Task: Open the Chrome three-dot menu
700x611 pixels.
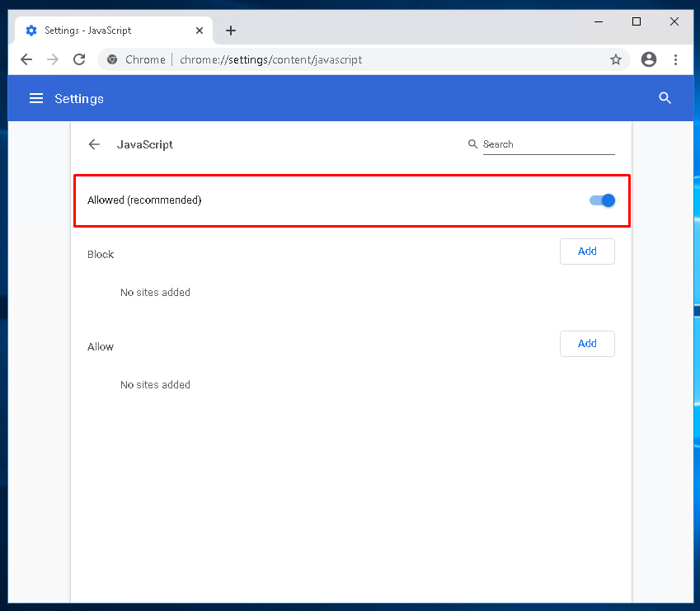Action: pos(675,59)
